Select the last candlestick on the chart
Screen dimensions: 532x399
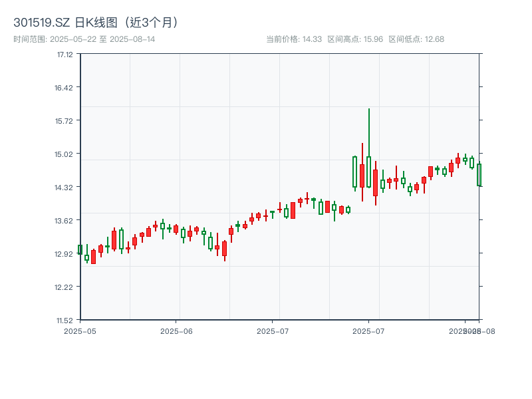[479, 173]
